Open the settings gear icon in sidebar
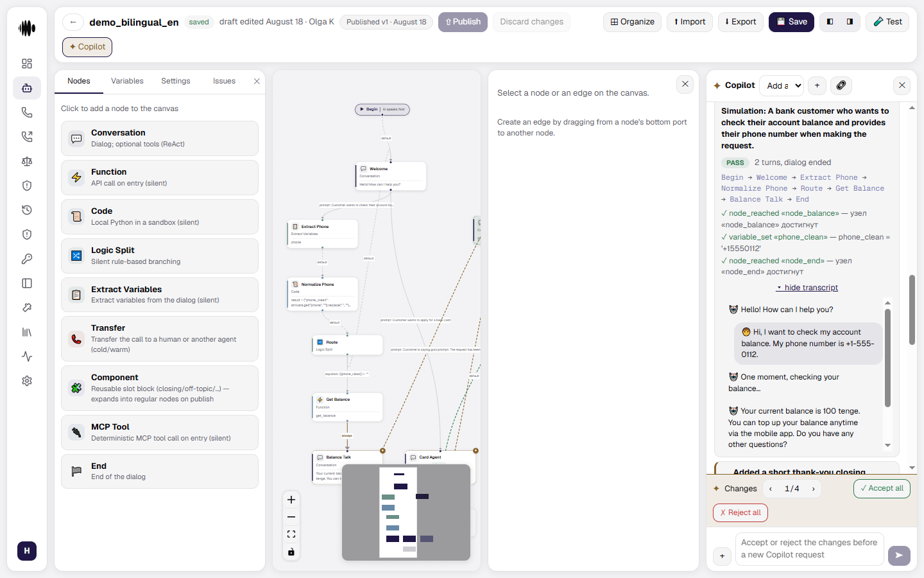The width and height of the screenshot is (924, 578). [x=27, y=381]
